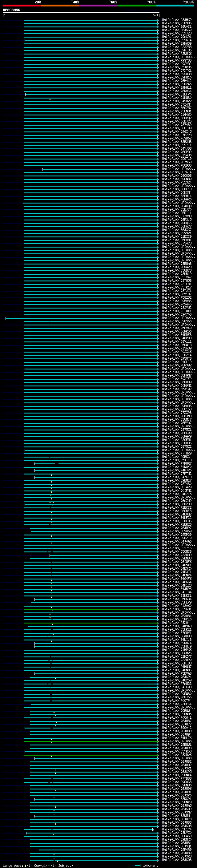
Task: Click hit label UniRef100_Q90705
Action: (x=176, y=314)
